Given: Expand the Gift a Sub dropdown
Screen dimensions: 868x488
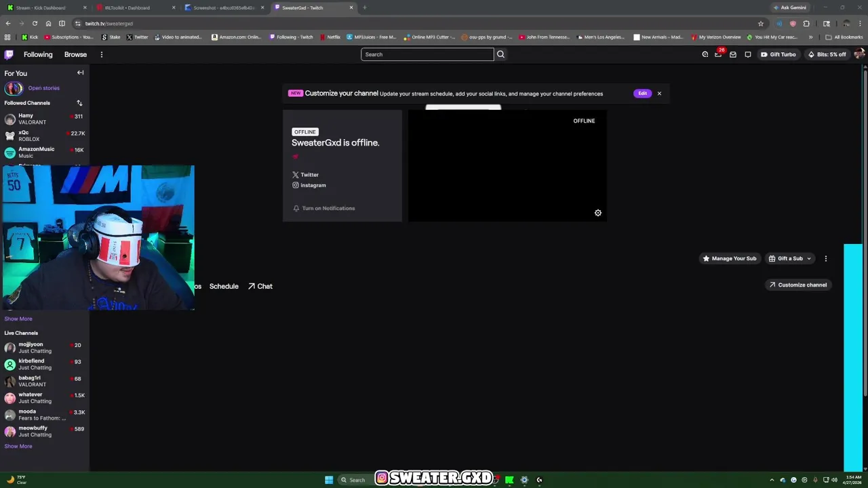Looking at the screenshot, I should click(x=790, y=258).
